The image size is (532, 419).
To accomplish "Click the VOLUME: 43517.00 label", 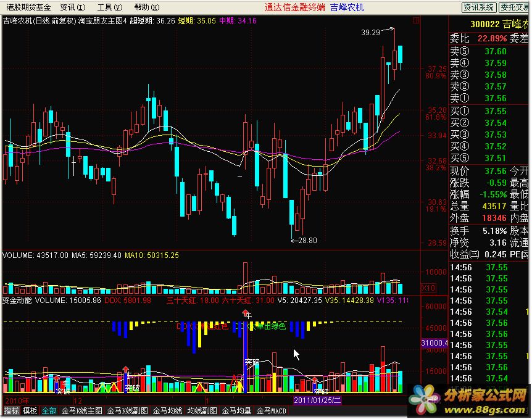I will [x=35, y=255].
